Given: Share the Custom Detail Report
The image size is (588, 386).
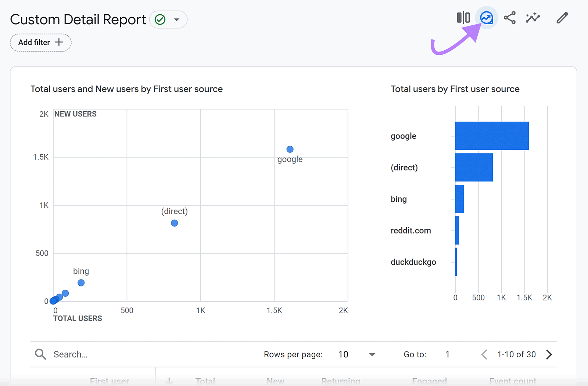Looking at the screenshot, I should [510, 17].
